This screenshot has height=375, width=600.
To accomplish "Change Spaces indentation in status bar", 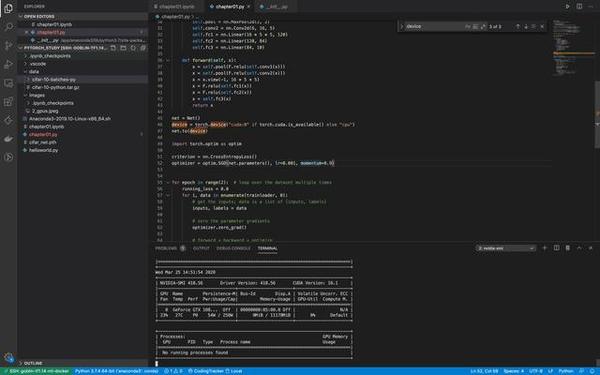I will coord(514,371).
